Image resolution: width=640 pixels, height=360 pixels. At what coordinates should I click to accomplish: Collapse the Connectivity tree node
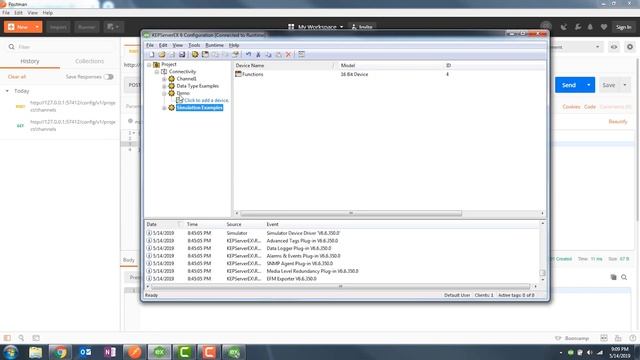pyautogui.click(x=157, y=72)
